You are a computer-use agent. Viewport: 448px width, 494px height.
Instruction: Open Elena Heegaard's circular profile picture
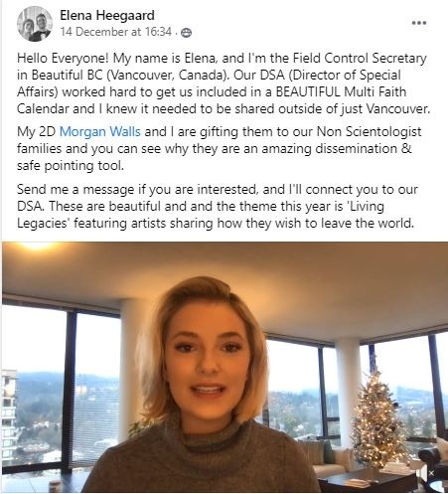click(35, 24)
